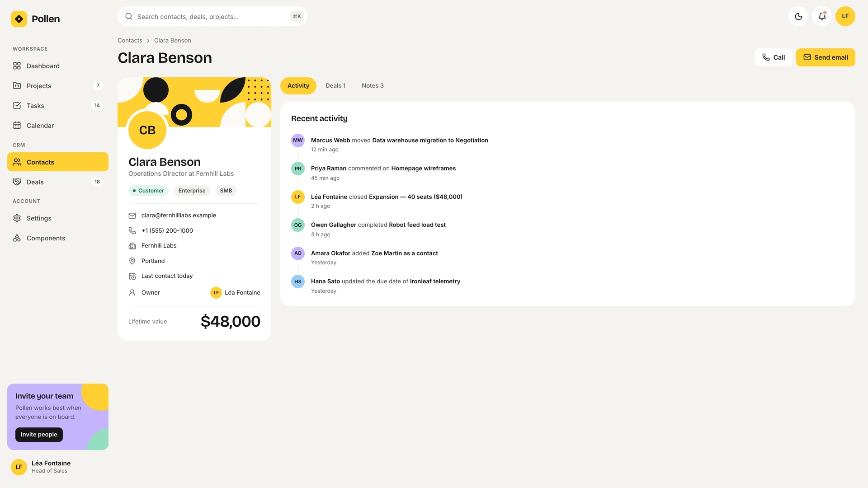This screenshot has width=868, height=488.
Task: Click the CB contact avatar
Action: coord(147,130)
